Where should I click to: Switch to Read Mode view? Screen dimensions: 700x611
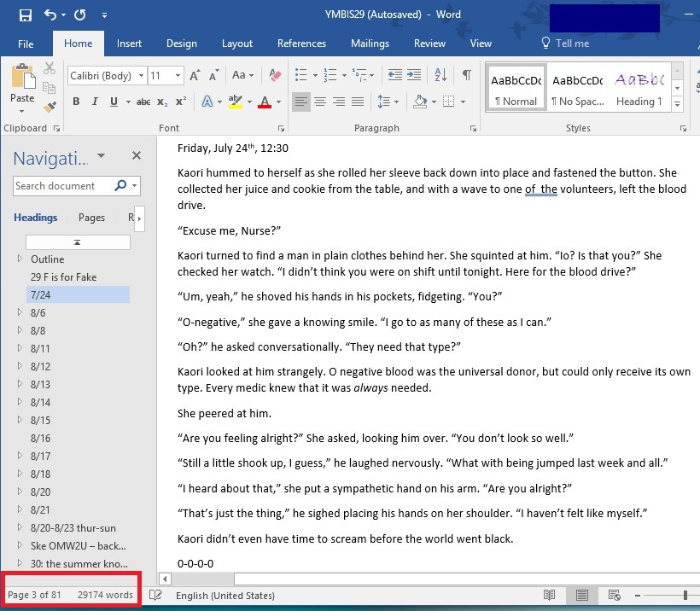click(549, 595)
